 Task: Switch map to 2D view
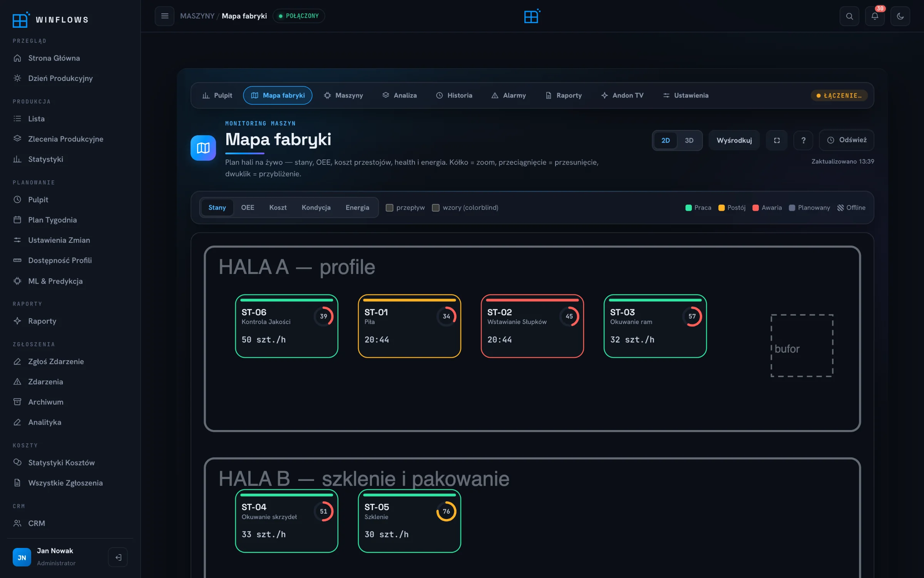click(665, 140)
